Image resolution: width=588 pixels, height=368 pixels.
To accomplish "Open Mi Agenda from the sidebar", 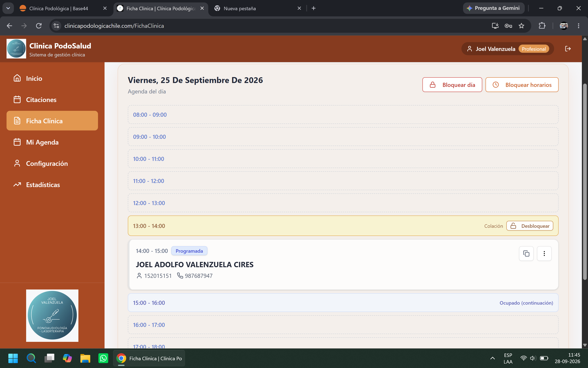I will (52, 142).
